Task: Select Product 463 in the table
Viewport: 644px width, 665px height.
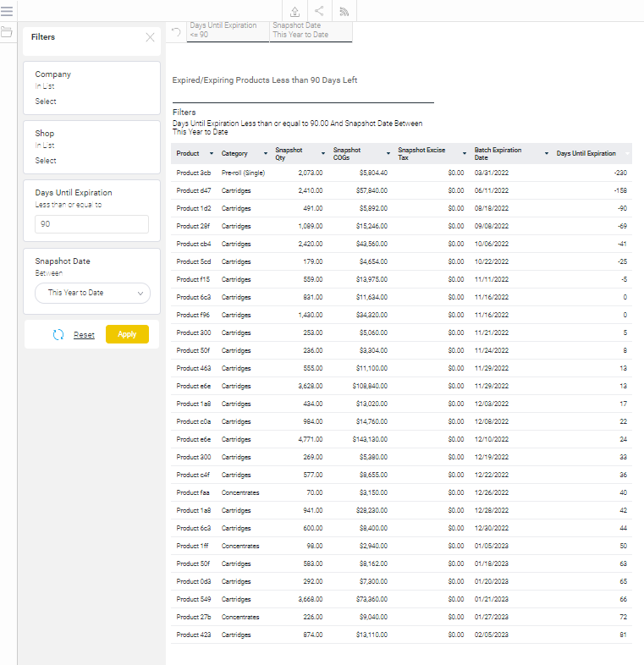Action: (194, 369)
